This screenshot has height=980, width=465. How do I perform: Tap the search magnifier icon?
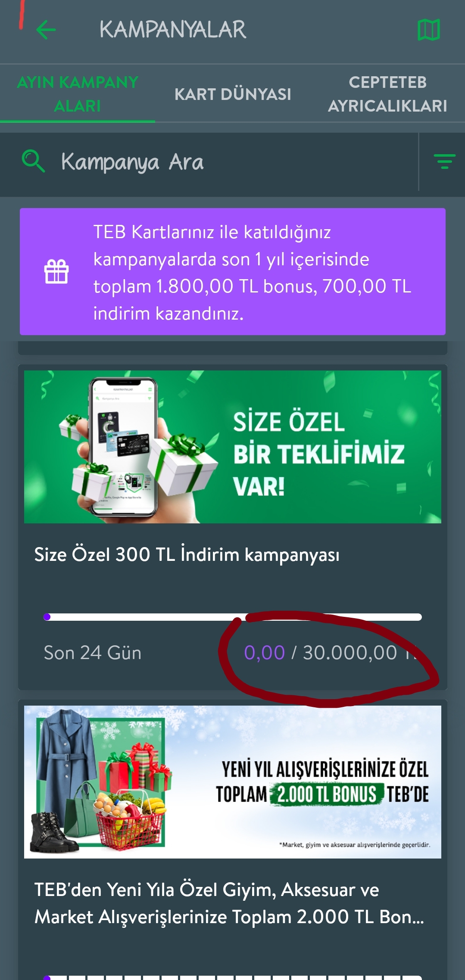(33, 161)
